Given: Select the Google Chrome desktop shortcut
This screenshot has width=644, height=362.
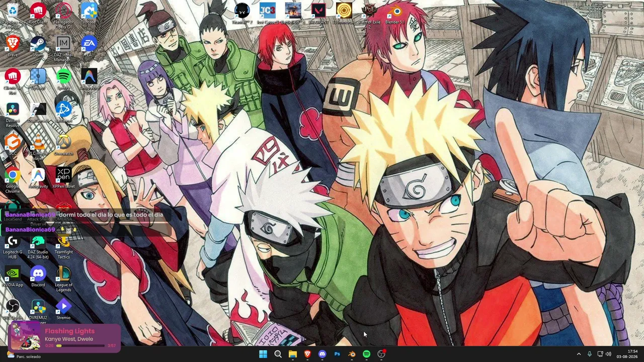Looking at the screenshot, I should pos(13,180).
